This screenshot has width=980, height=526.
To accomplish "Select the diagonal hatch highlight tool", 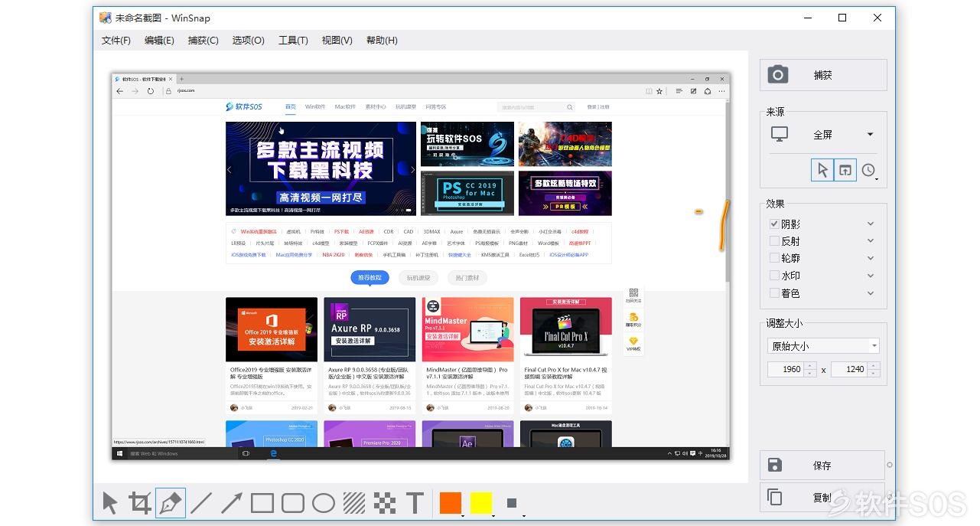I will click(354, 503).
